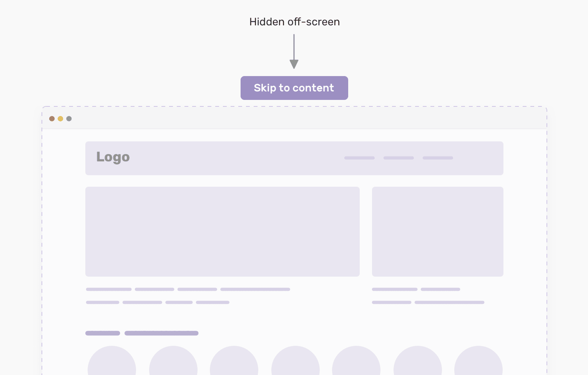Open the sidebar image block on right
Image resolution: width=588 pixels, height=375 pixels.
pyautogui.click(x=438, y=232)
